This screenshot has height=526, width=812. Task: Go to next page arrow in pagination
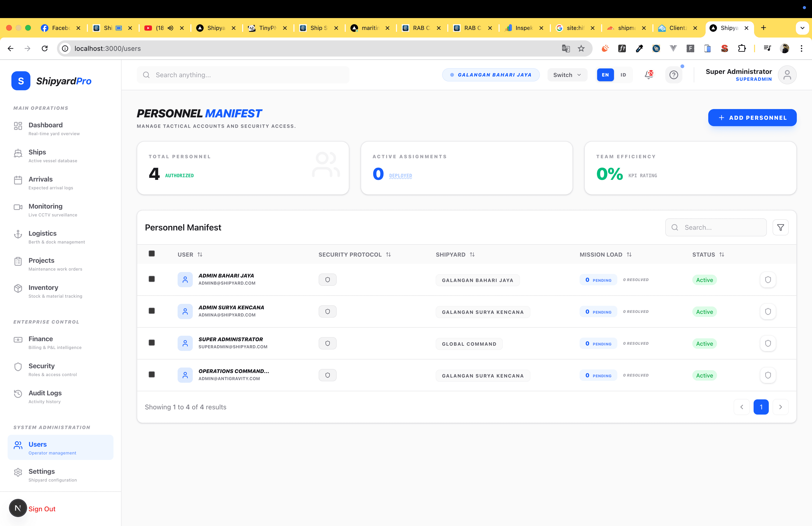780,407
